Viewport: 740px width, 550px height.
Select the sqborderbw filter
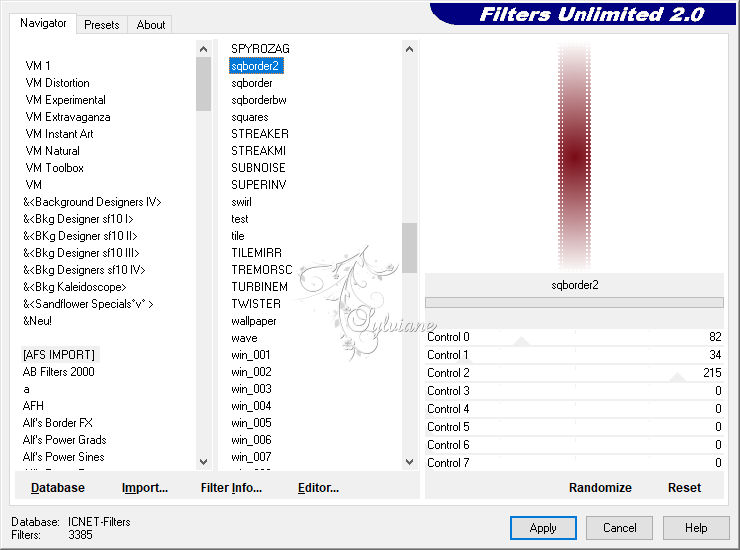[x=259, y=100]
